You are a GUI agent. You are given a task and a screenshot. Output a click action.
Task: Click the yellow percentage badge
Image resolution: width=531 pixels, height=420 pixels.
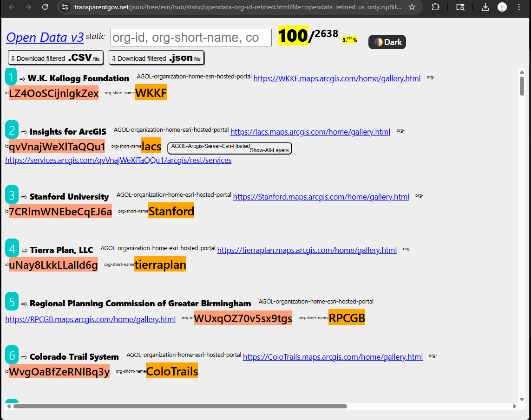click(x=350, y=39)
